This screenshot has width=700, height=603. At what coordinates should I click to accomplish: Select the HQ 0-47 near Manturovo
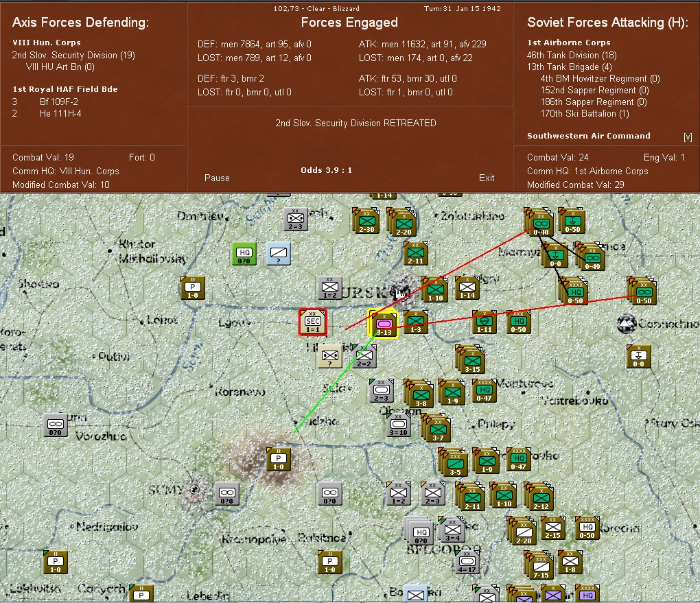485,390
